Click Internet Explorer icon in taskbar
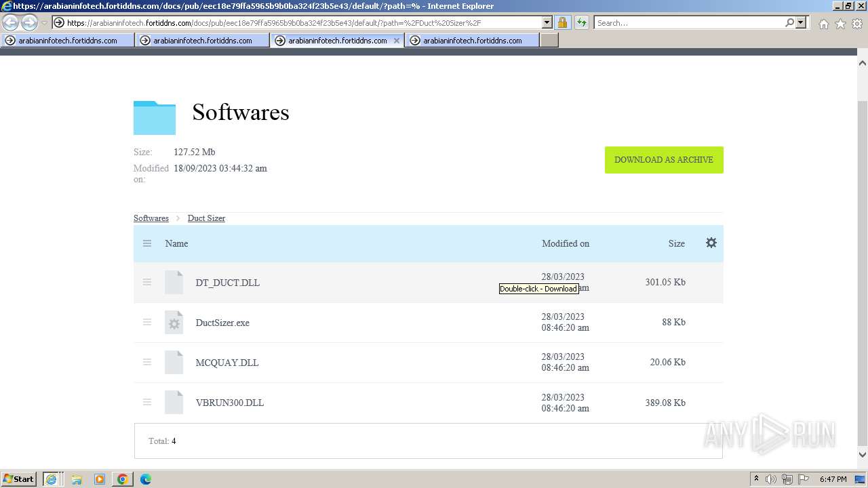Viewport: 868px width, 488px height. (51, 479)
